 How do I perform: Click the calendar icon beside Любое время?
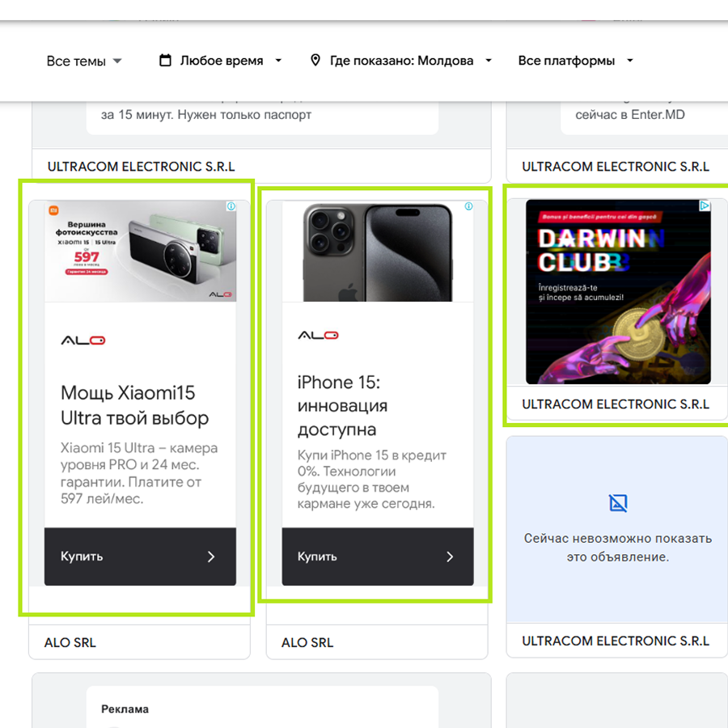click(x=165, y=61)
